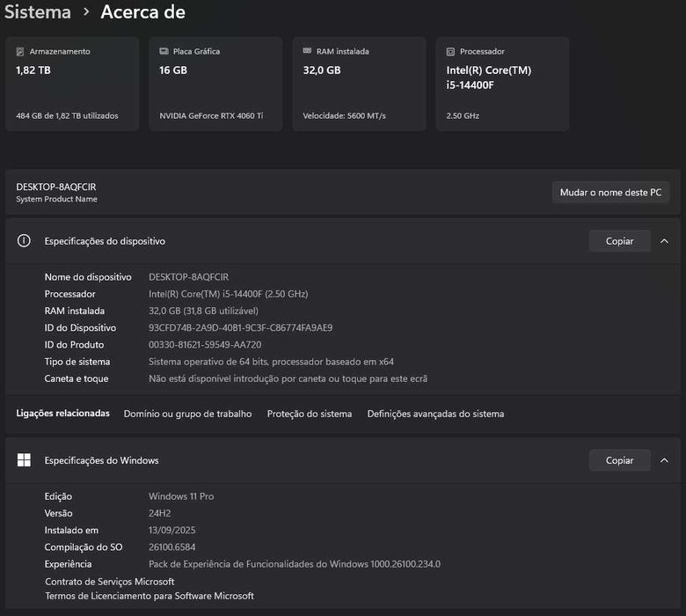Copy the Windows specifications
Image resolution: width=686 pixels, height=616 pixels.
(619, 460)
